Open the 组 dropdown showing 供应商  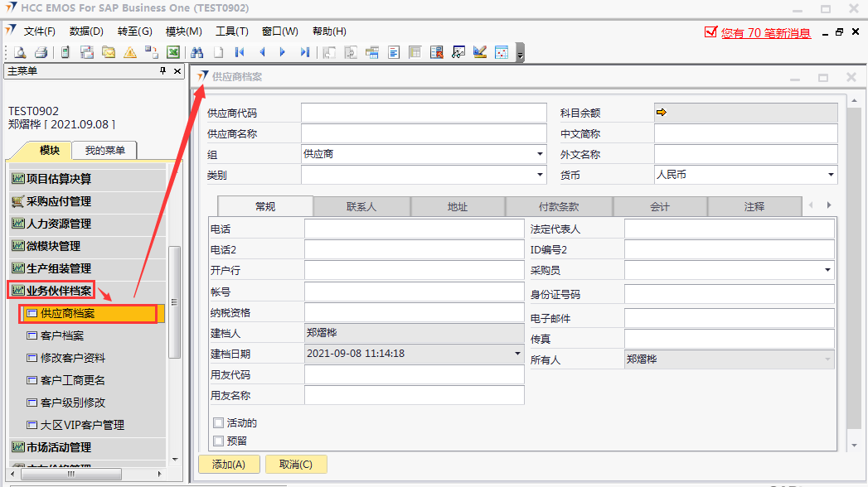tap(540, 154)
